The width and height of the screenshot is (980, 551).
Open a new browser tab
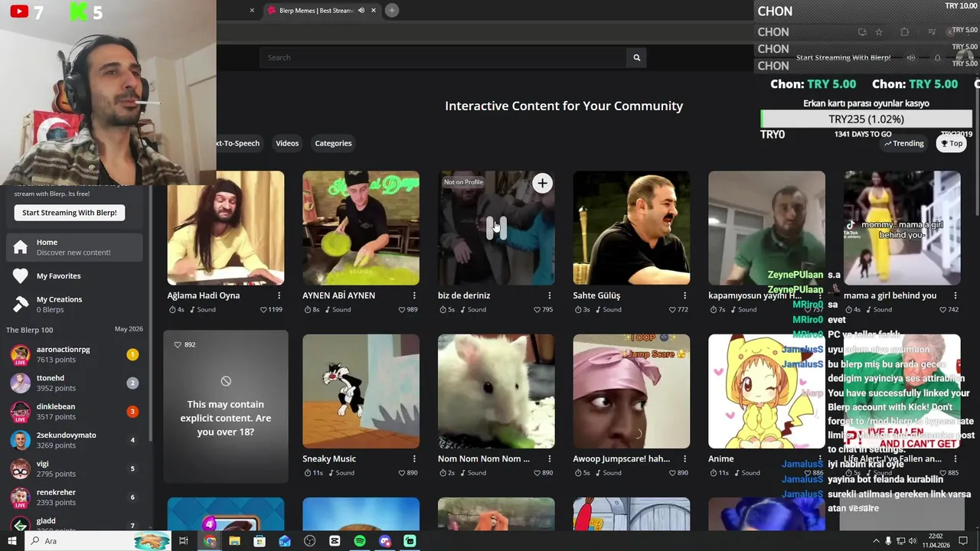pos(391,10)
